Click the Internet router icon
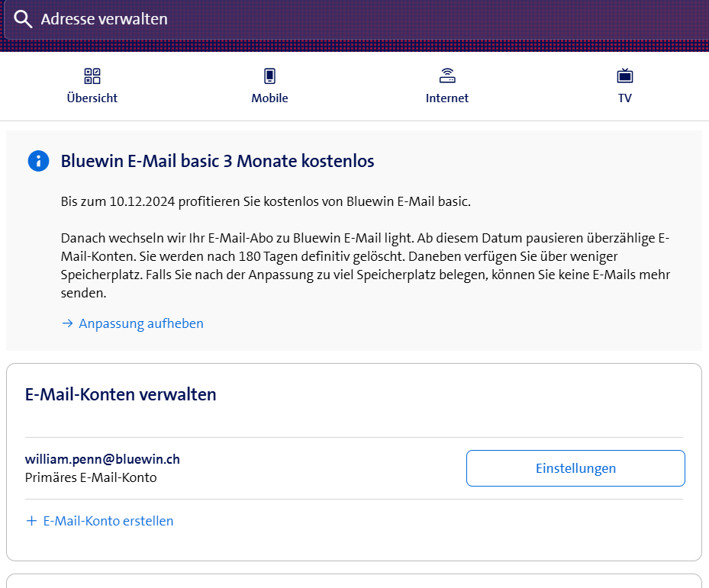This screenshot has width=709, height=588. (x=447, y=76)
